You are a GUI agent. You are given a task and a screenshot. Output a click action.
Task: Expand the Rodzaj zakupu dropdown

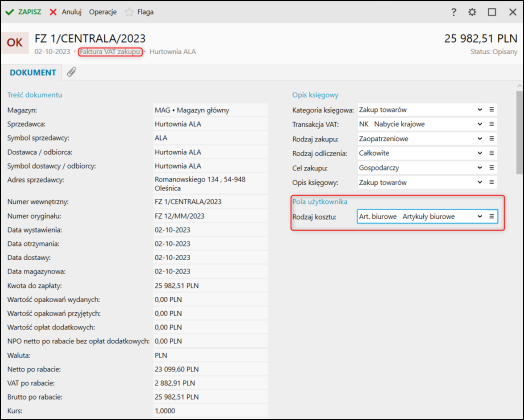tap(480, 139)
